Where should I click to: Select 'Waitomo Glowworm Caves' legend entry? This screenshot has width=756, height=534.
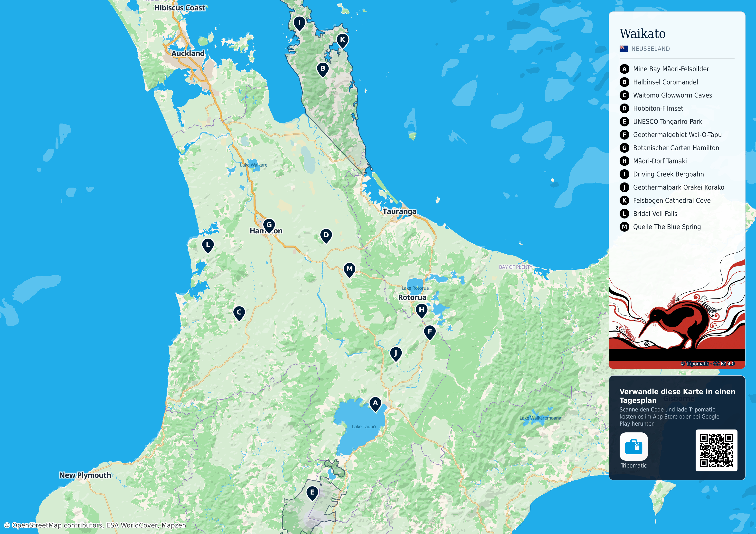coord(672,95)
